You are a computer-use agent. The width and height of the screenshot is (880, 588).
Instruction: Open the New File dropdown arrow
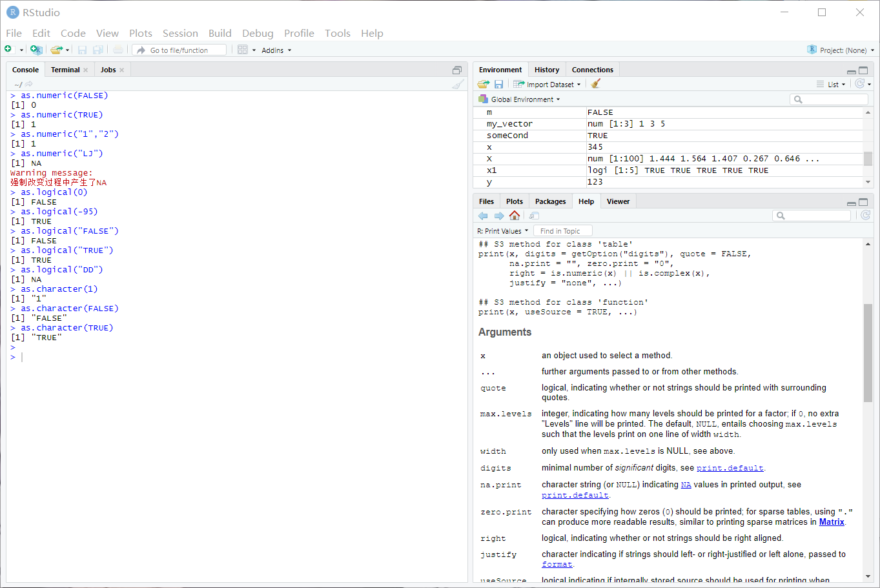click(x=21, y=50)
